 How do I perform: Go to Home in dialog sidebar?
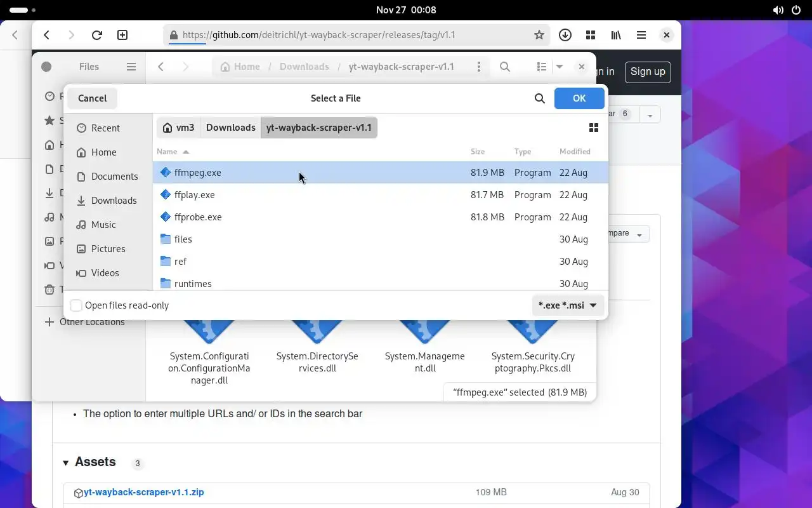click(108, 152)
